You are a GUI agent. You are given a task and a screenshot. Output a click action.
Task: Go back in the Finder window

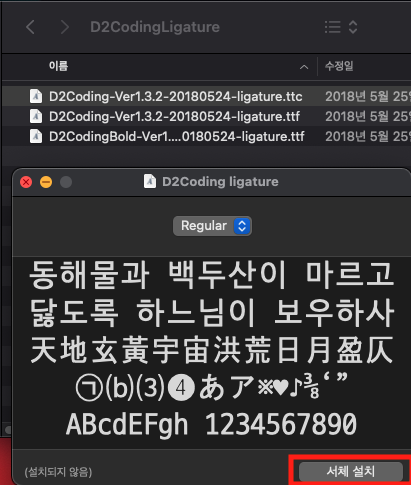[30, 27]
